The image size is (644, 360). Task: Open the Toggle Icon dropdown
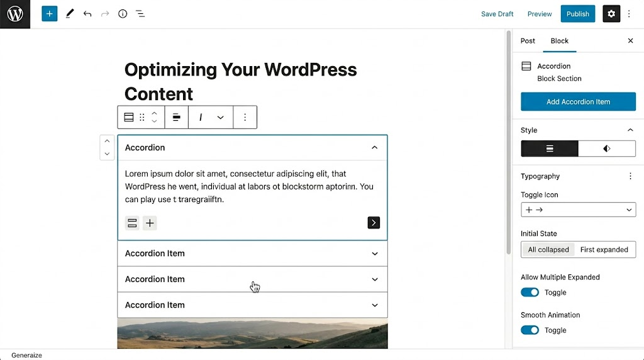(x=578, y=210)
